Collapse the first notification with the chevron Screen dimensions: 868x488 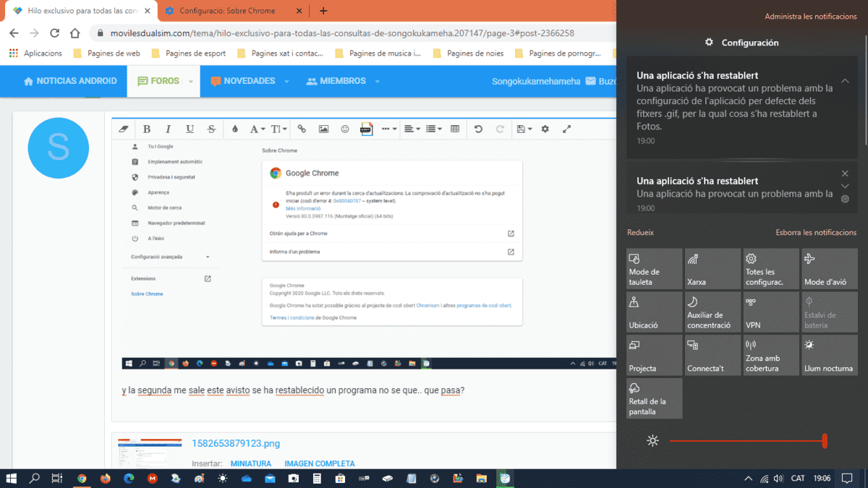point(845,81)
